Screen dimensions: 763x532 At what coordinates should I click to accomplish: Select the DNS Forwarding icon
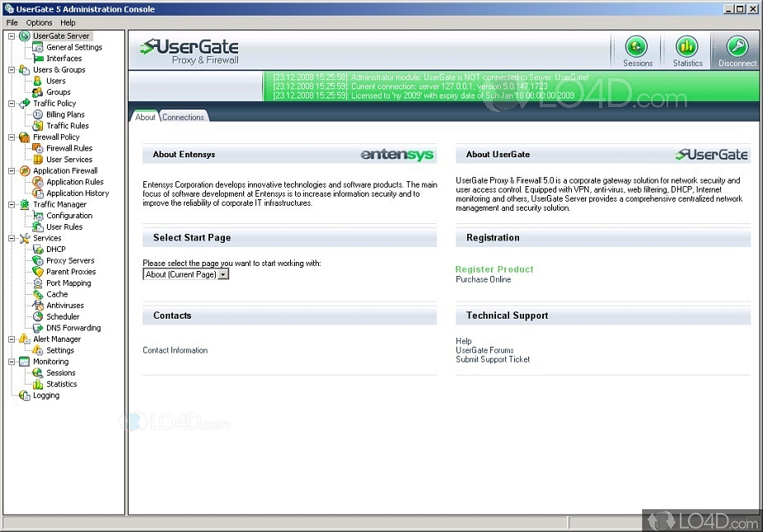38,328
